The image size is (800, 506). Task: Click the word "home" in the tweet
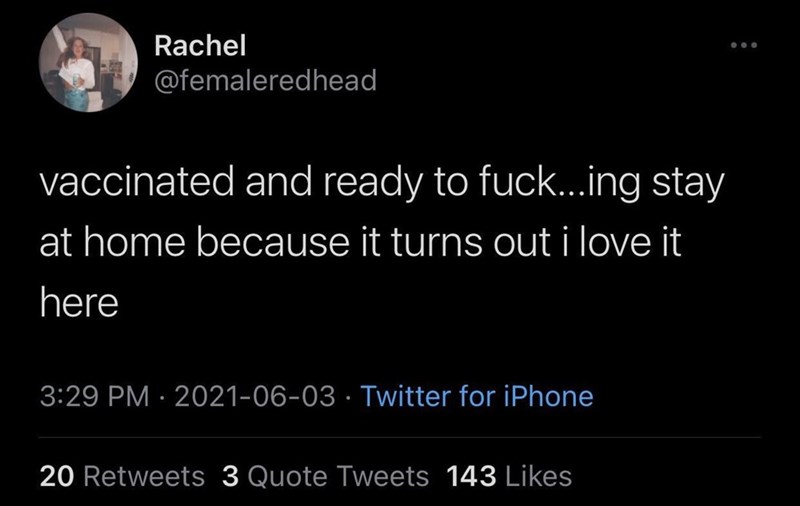135,244
